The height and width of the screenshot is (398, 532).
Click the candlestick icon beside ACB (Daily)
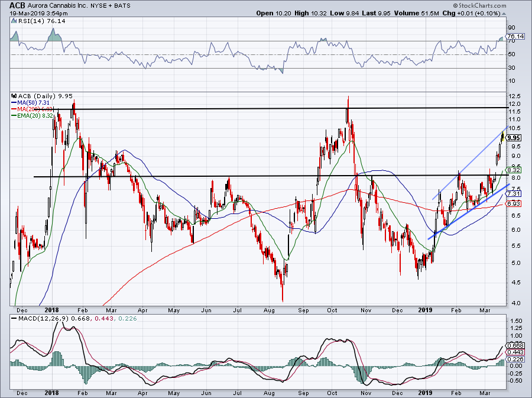pos(14,96)
